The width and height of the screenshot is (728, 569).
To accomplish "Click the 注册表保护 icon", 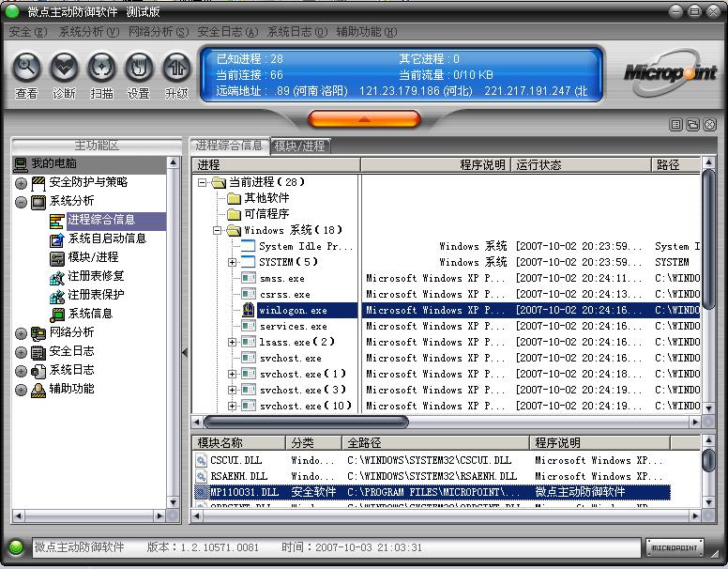I will [56, 296].
